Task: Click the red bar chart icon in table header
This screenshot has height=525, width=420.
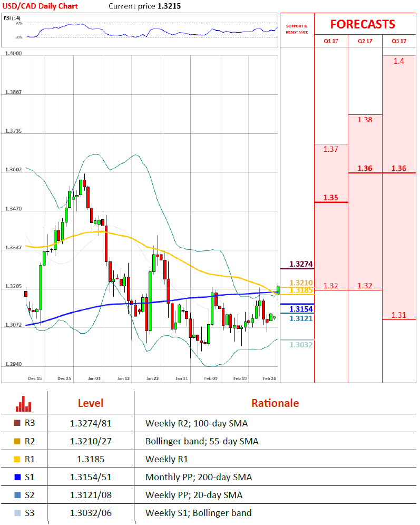Action: click(x=24, y=404)
